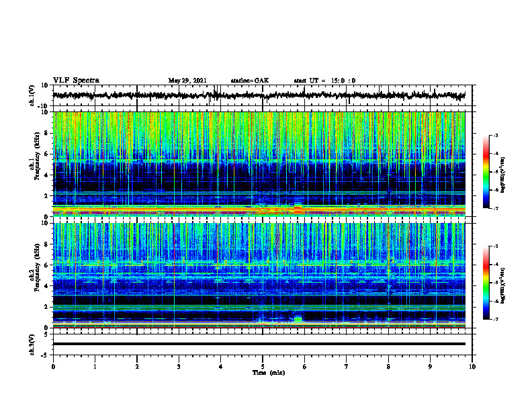Click the "start UT = 15:0 :0" text
This screenshot has height=411, width=532.
coord(324,81)
